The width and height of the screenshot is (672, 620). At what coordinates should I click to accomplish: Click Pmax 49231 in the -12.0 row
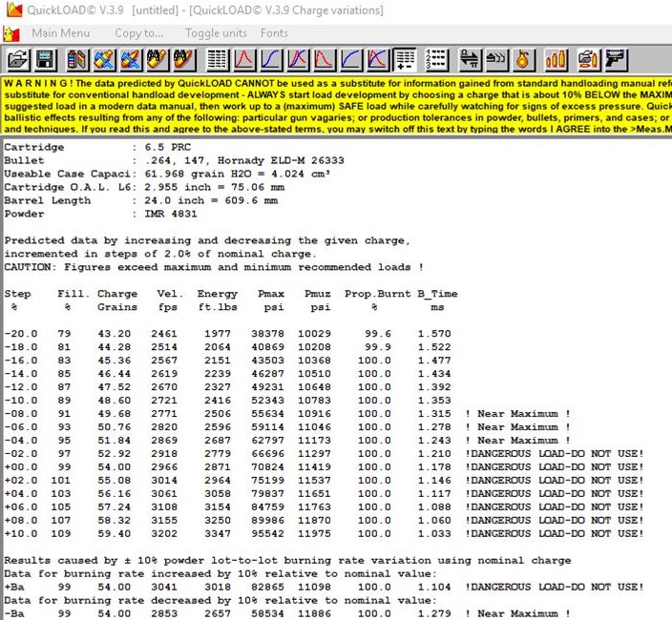267,386
